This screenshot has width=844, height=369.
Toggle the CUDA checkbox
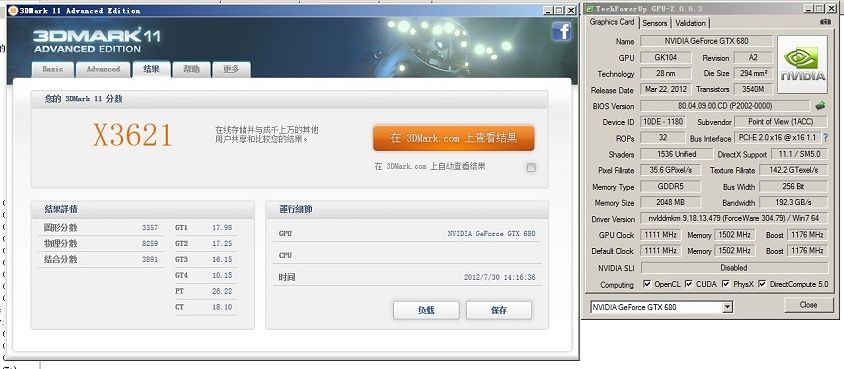click(688, 283)
